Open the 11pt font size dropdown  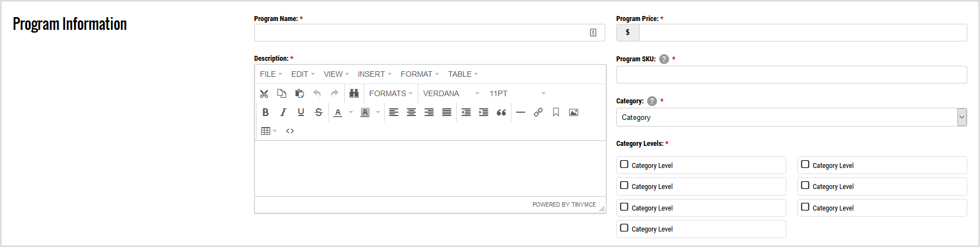517,93
